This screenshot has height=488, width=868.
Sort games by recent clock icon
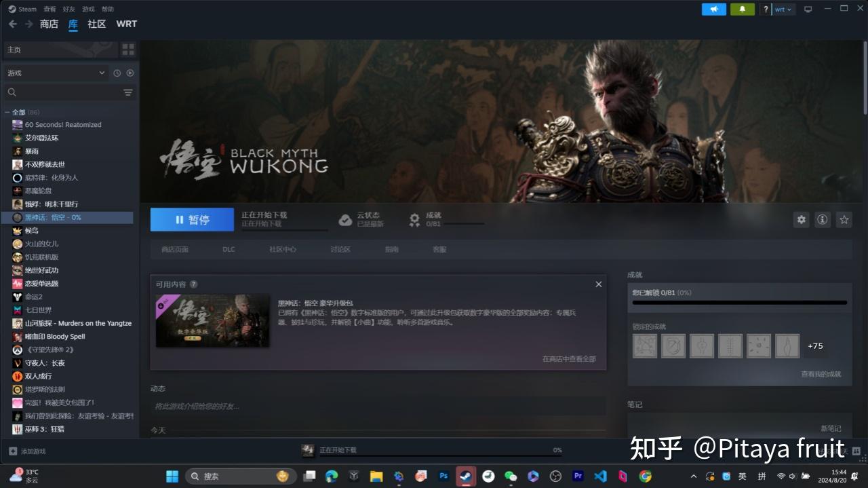coord(117,73)
